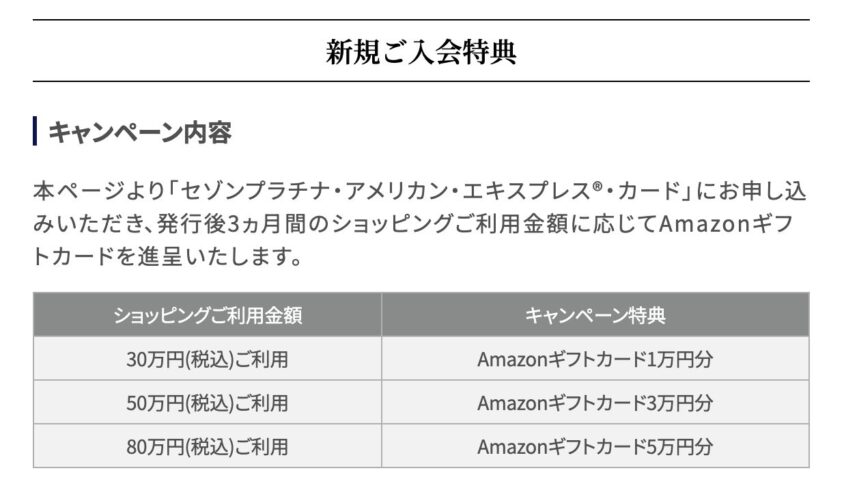Image resolution: width=844 pixels, height=488 pixels.
Task: Click the キャンペーン内容 section heading
Action: tap(140, 132)
